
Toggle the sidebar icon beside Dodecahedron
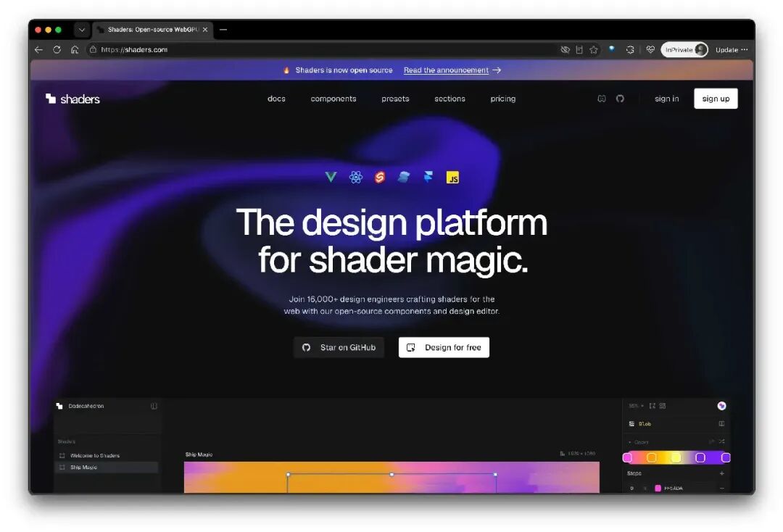tap(154, 406)
